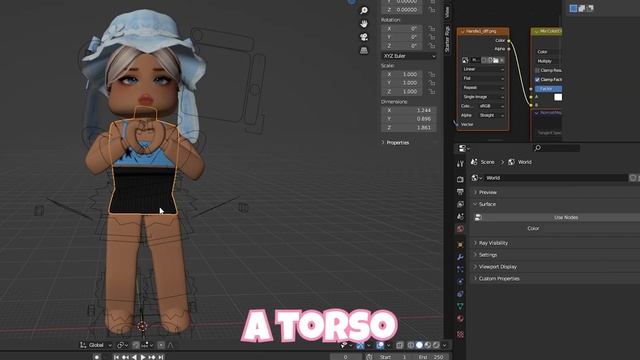Click the properties editor search field
The width and height of the screenshot is (640, 360).
tap(556, 148)
